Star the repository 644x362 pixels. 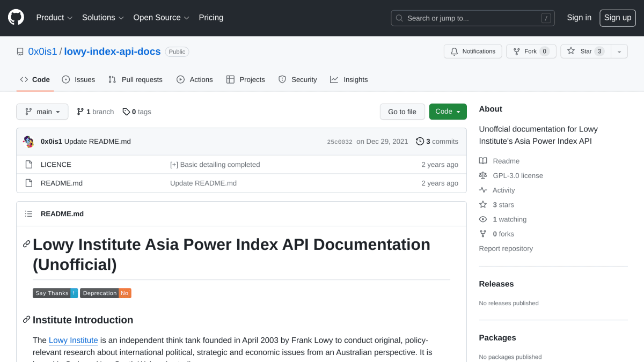pos(586,51)
